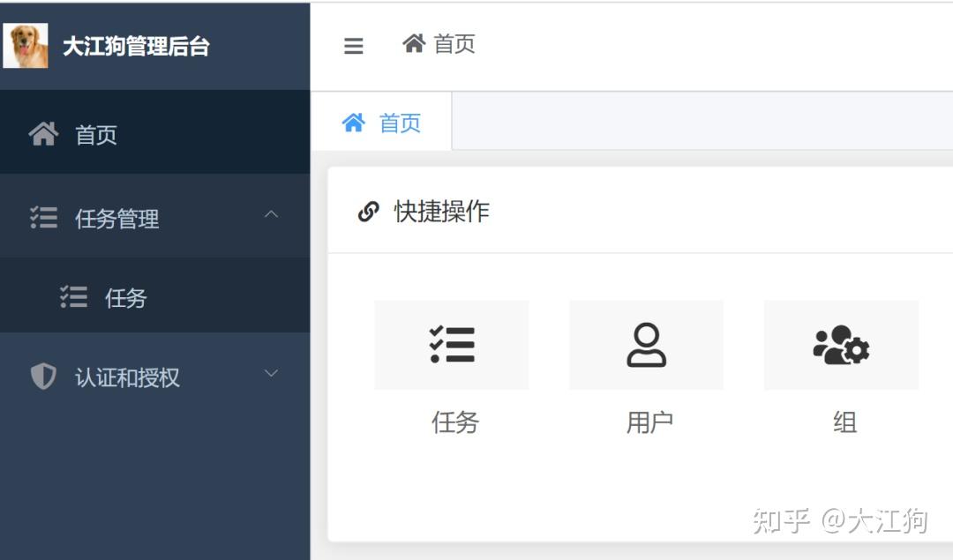The image size is (953, 560).
Task: Click the golden retriever logo avatar
Action: (26, 46)
